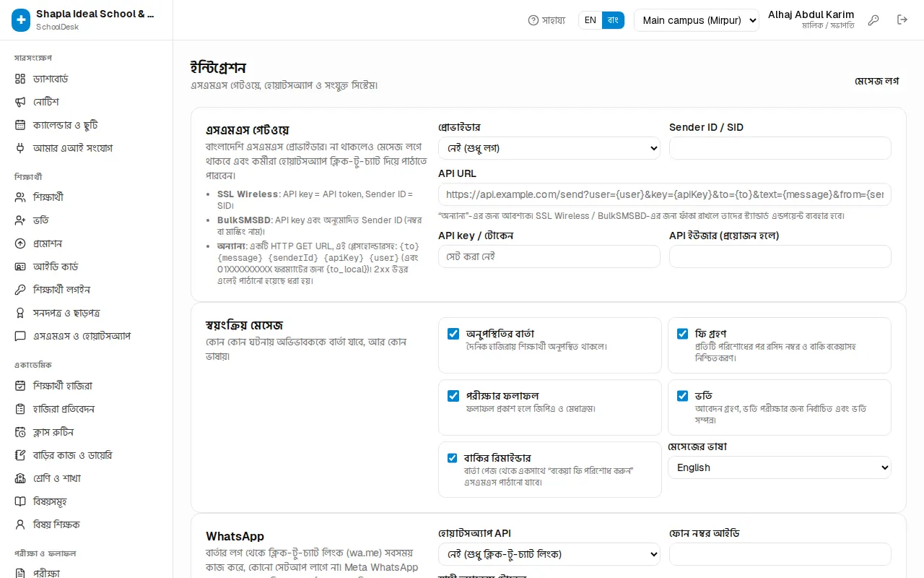Click the ফোন নম্বর আইডি input field
The height and width of the screenshot is (578, 924).
coord(780,554)
